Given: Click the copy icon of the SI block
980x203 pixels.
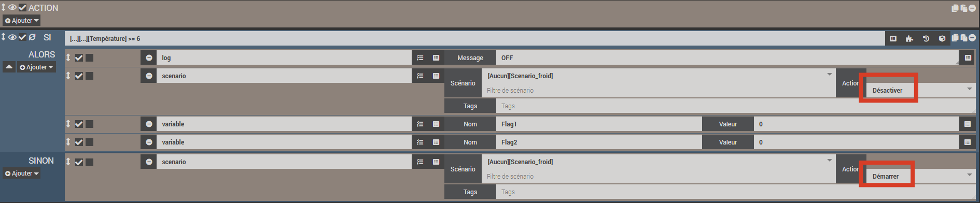Looking at the screenshot, I should click(x=955, y=38).
